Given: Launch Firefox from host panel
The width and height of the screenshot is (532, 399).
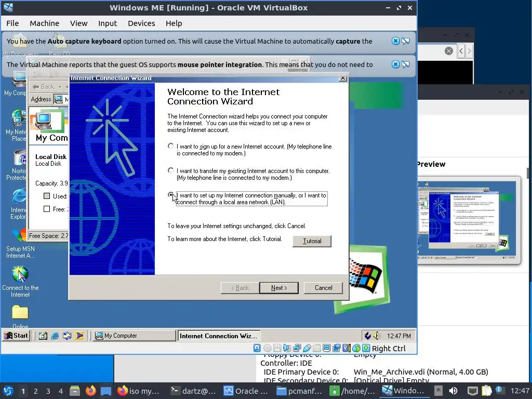Looking at the screenshot, I should point(90,391).
